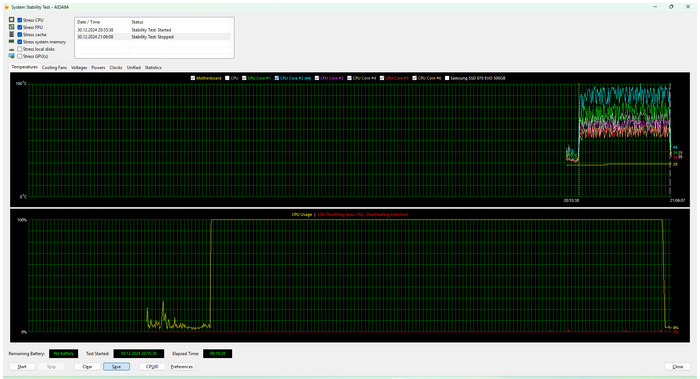The width and height of the screenshot is (700, 379).
Task: Open the Preferences dialog button
Action: 182,367
